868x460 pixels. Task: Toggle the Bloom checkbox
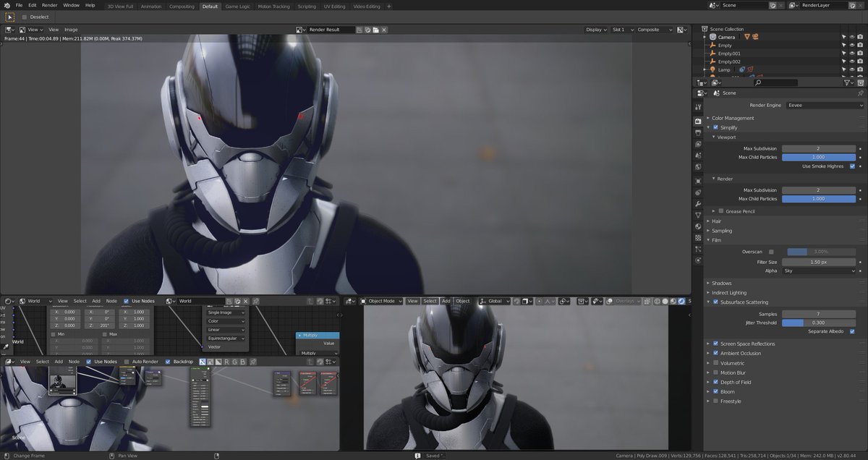(x=716, y=391)
